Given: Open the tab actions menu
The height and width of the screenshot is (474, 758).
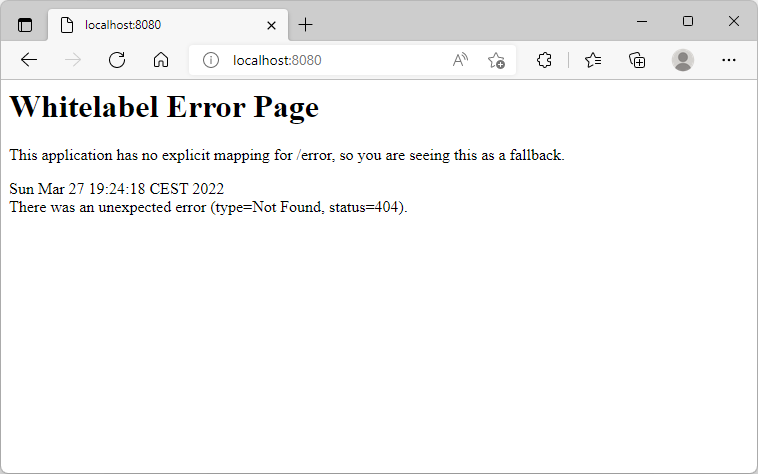Looking at the screenshot, I should point(25,24).
